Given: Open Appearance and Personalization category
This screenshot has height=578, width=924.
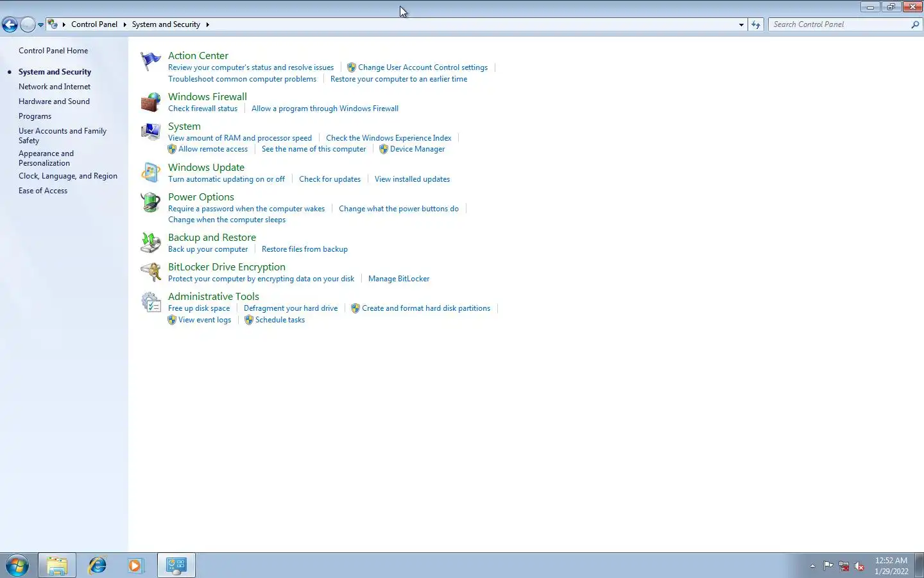Looking at the screenshot, I should [46, 158].
